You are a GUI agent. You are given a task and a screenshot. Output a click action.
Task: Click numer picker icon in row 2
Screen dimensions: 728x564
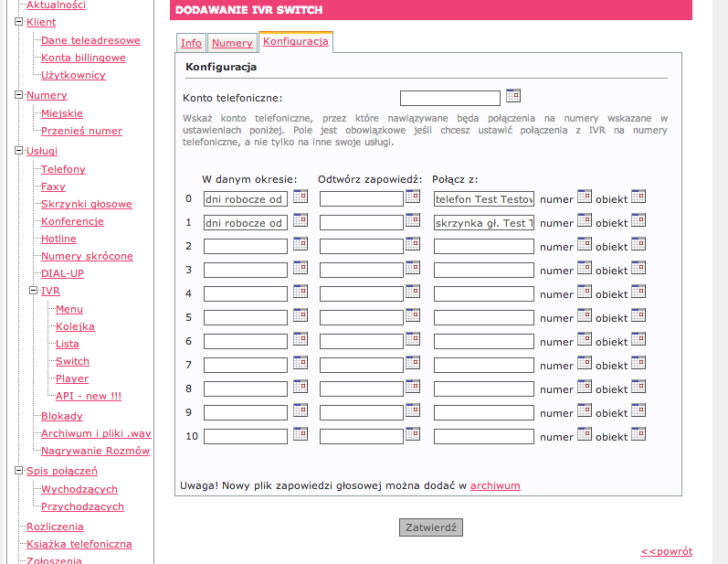(x=585, y=243)
